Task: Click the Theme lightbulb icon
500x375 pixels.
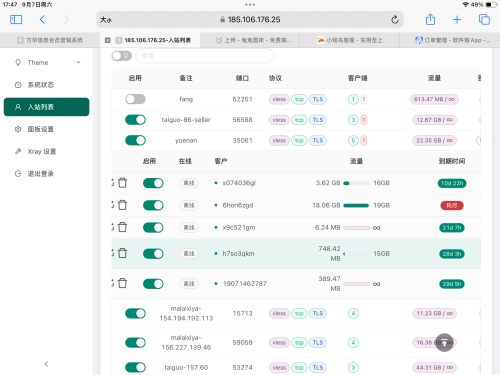Action: point(18,62)
